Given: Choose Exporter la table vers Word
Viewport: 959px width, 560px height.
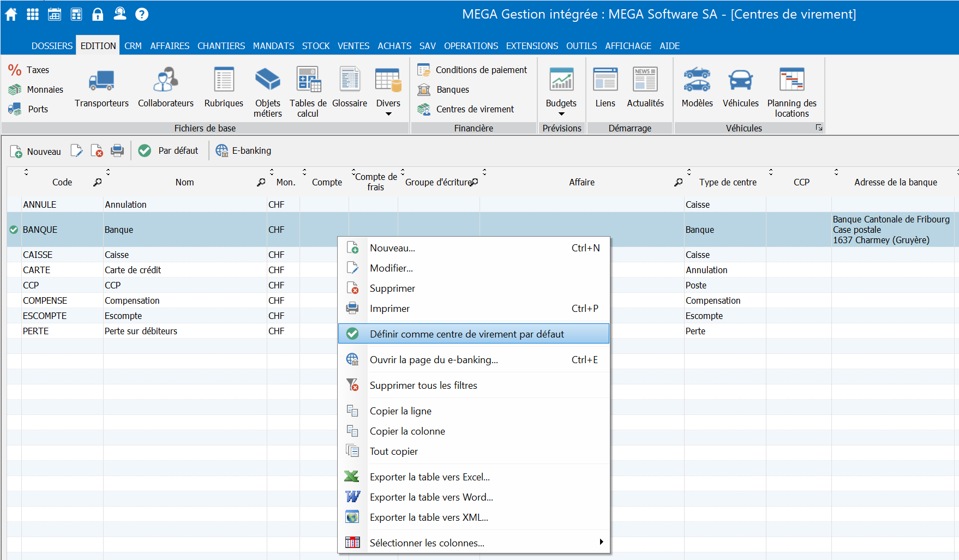Looking at the screenshot, I should click(x=473, y=497).
